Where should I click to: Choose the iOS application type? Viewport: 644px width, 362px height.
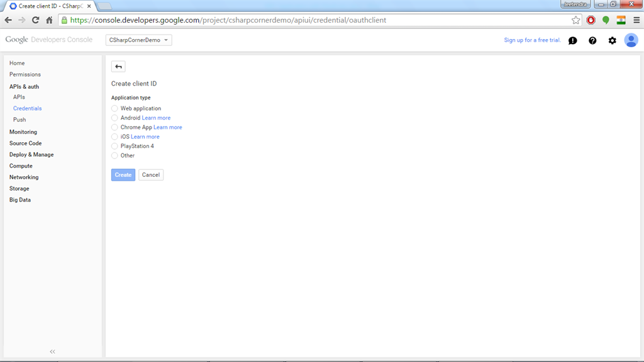pyautogui.click(x=114, y=137)
